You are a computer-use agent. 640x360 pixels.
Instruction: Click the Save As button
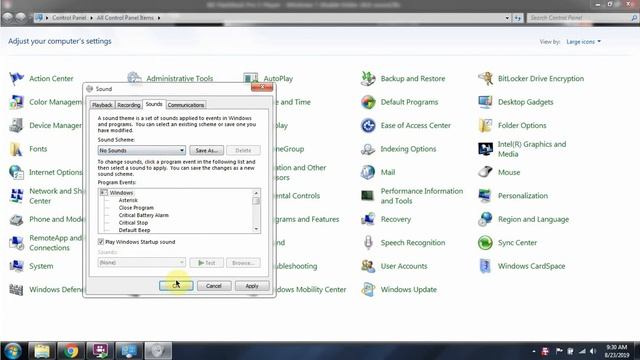[x=207, y=151]
